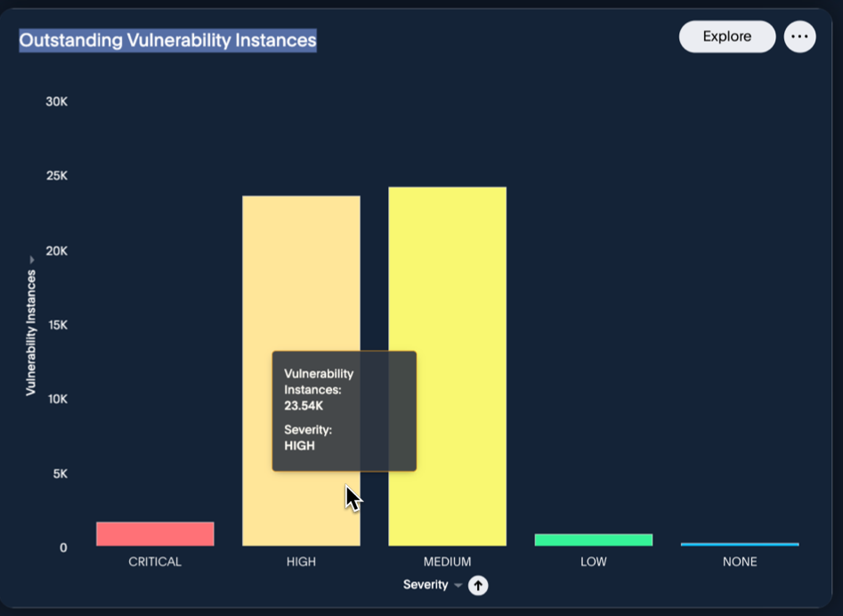Screen dimensions: 843x616
Task: Click the 30K y-axis tick label
Action: pos(56,101)
